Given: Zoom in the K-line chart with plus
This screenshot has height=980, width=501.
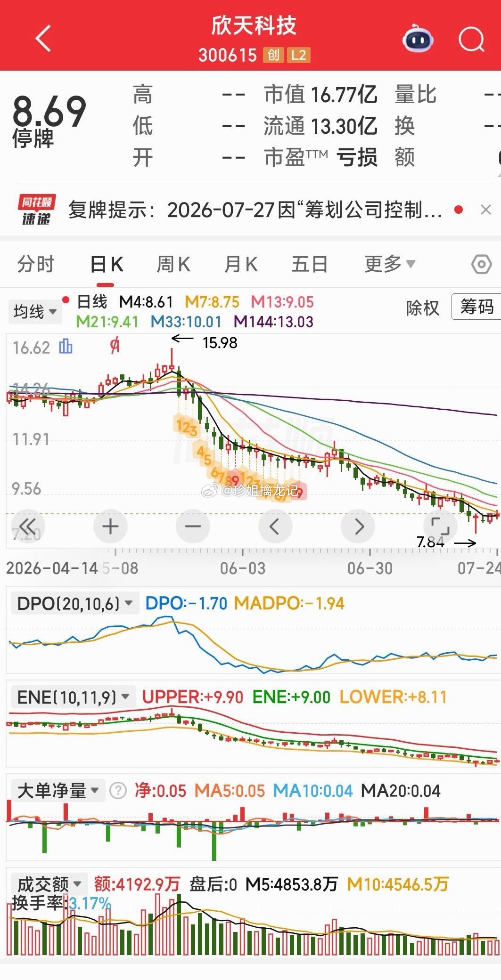Looking at the screenshot, I should pyautogui.click(x=110, y=526).
